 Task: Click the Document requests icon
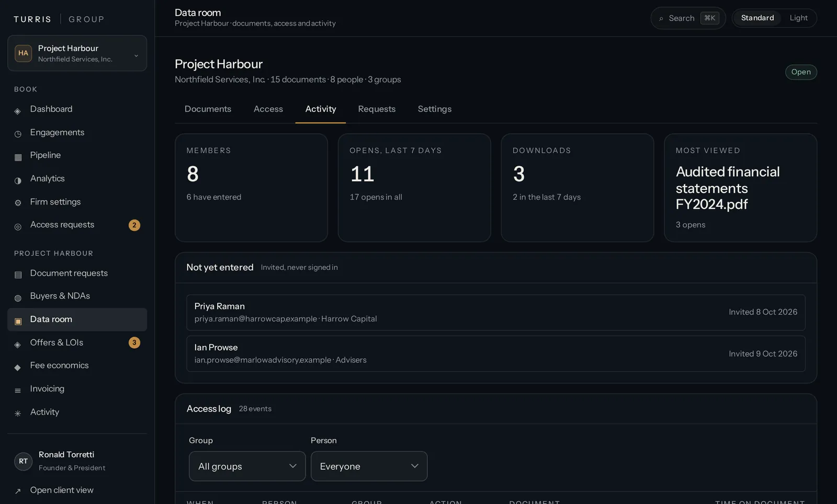18,275
